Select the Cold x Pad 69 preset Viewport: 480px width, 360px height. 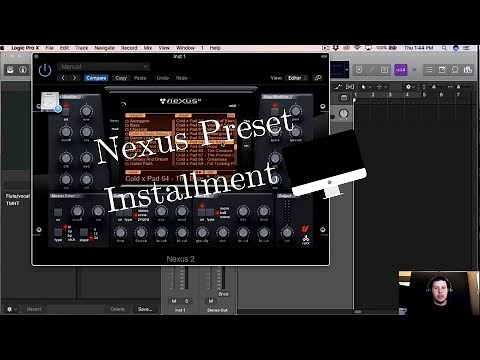(x=205, y=164)
